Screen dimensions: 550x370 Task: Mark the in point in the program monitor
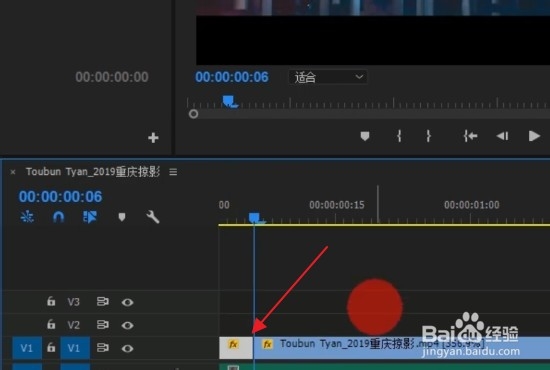399,136
